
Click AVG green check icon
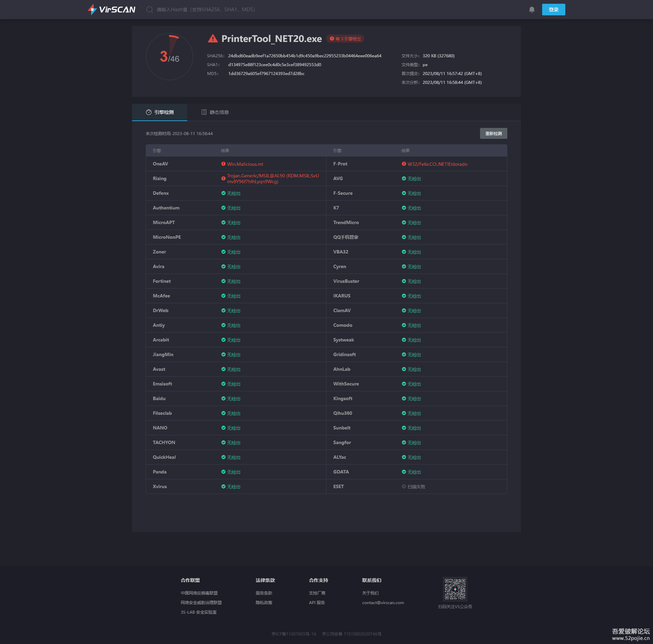coord(404,178)
